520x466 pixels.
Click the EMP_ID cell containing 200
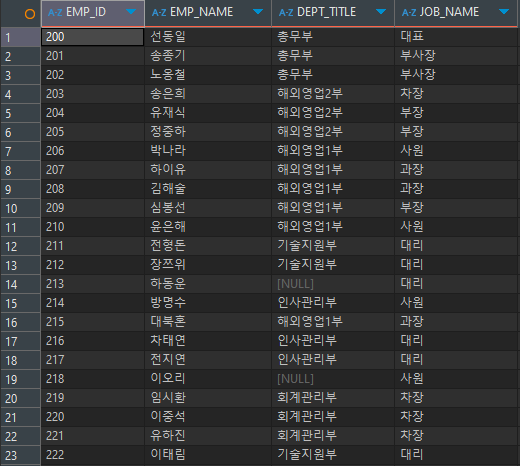coord(93,37)
